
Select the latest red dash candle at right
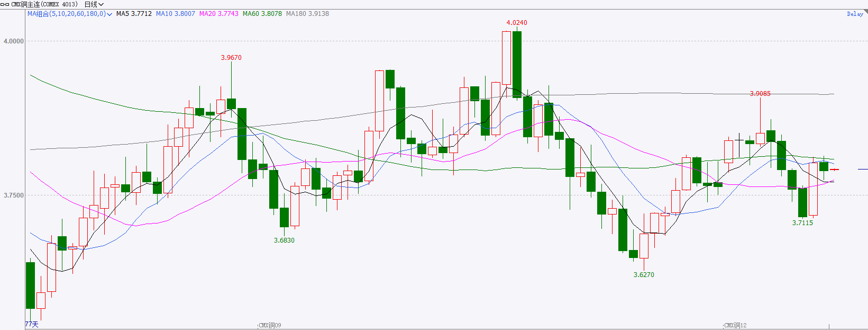point(834,170)
